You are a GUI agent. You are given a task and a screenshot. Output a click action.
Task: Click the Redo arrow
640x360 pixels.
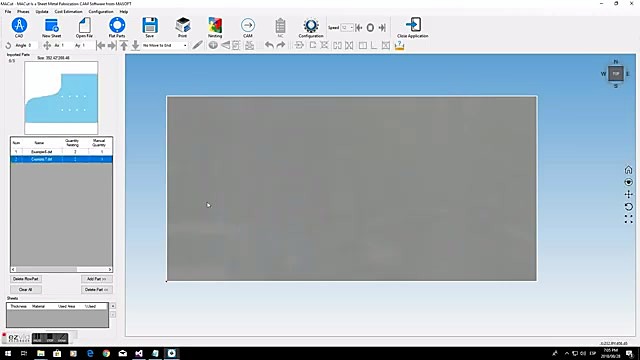pyautogui.click(x=281, y=45)
